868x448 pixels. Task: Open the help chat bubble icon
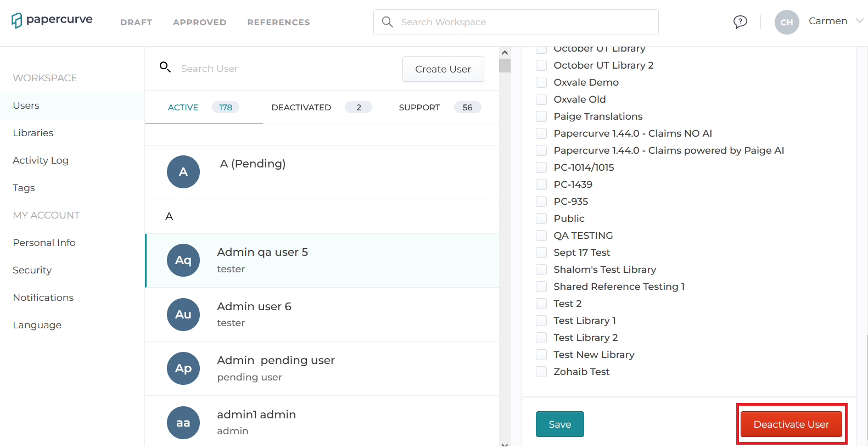click(740, 22)
